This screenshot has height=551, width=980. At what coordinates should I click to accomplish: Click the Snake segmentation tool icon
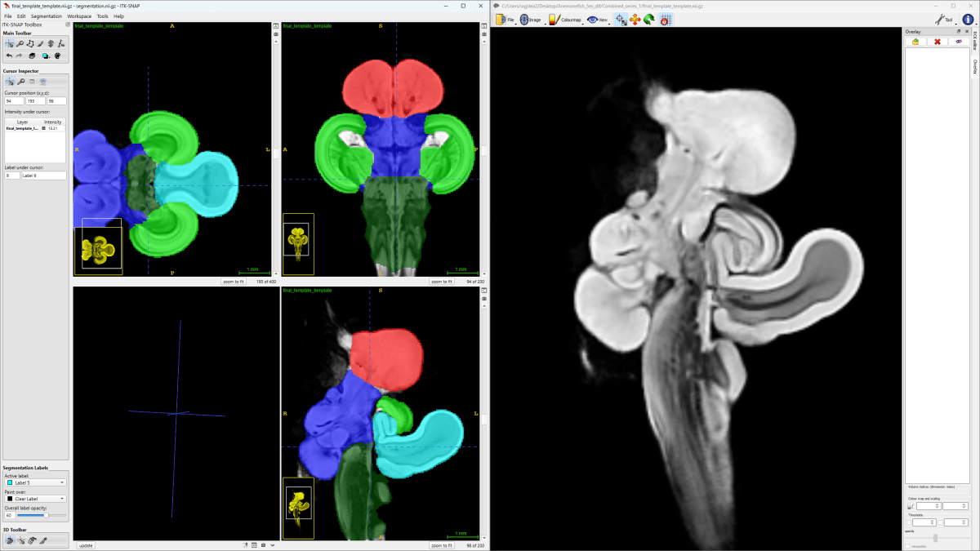51,43
